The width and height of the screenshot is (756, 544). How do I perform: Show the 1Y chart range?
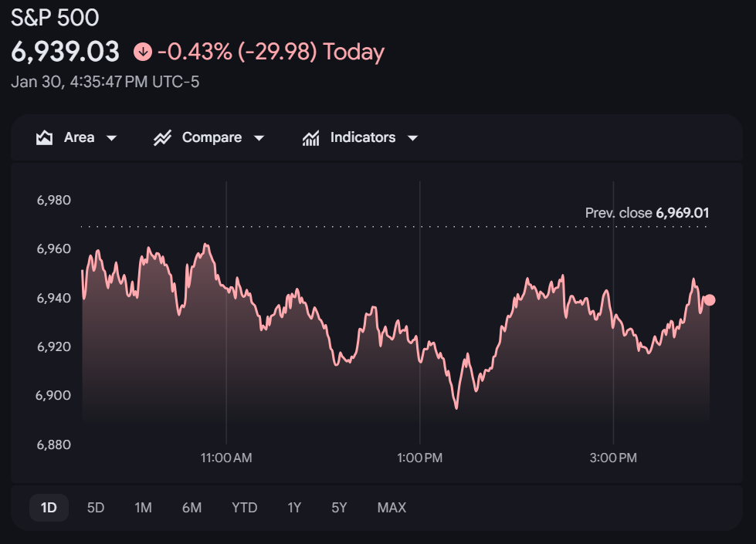[x=294, y=508]
